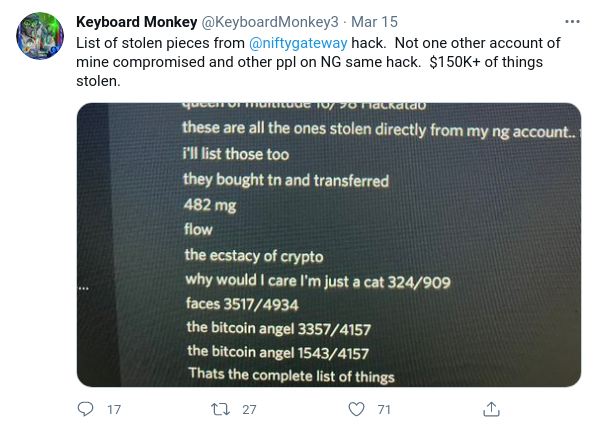Viewport: 598px width, 430px height.
Task: Like the tweet with the heart icon
Action: [x=356, y=409]
